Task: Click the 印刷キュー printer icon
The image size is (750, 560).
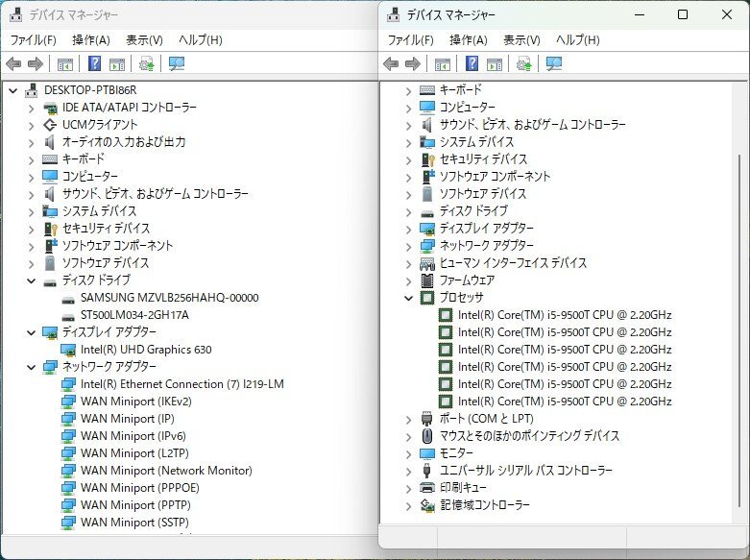Action: pos(428,488)
